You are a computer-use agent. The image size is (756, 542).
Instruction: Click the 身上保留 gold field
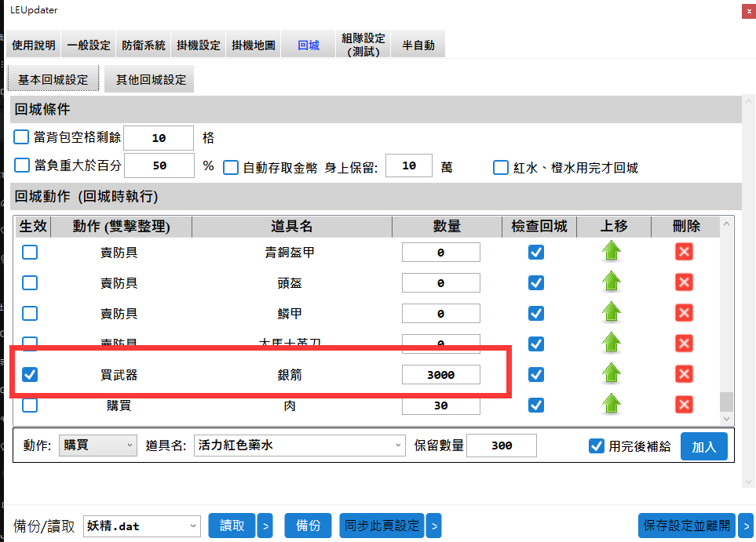[x=409, y=166]
